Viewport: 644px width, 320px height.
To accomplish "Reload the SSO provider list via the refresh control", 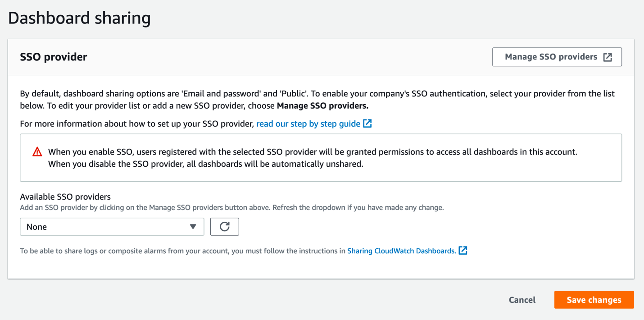I will (x=224, y=226).
